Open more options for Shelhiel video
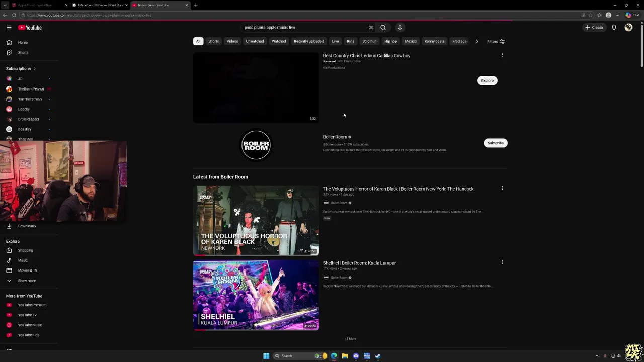644x362 pixels. pyautogui.click(x=502, y=262)
